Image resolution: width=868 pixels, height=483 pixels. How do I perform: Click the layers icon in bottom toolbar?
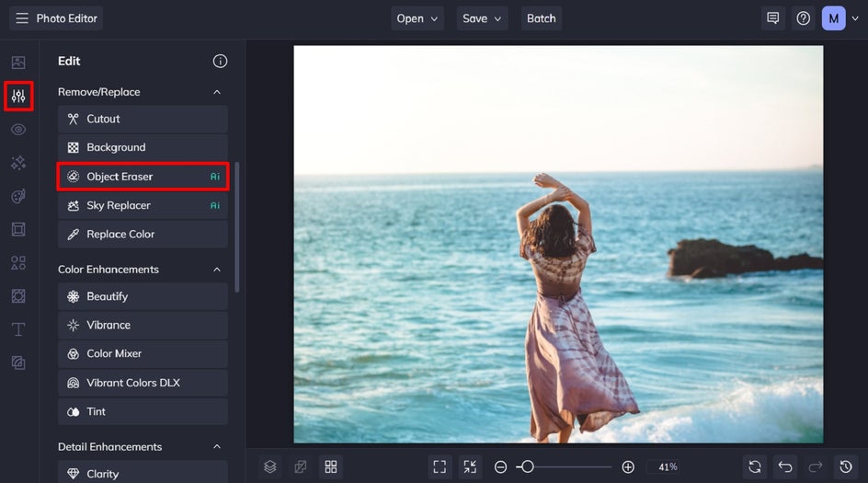coord(270,467)
